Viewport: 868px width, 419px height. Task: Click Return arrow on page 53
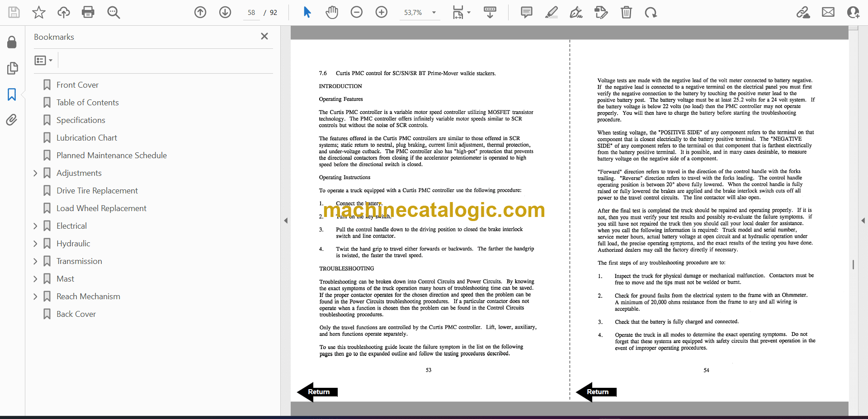317,392
